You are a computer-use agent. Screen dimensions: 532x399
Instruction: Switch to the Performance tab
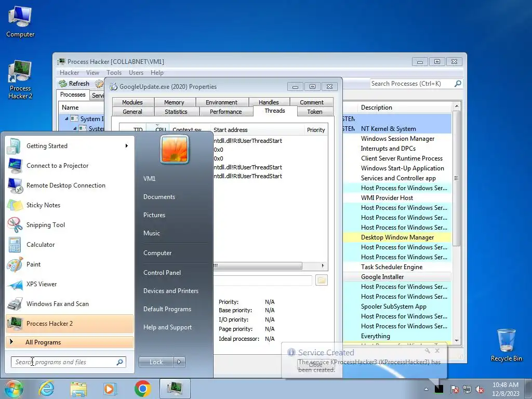(225, 112)
